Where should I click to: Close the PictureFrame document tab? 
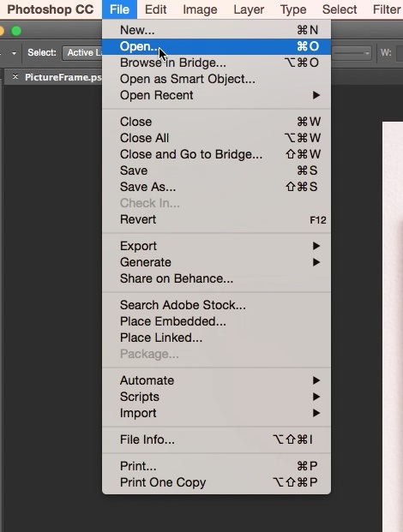click(15, 77)
